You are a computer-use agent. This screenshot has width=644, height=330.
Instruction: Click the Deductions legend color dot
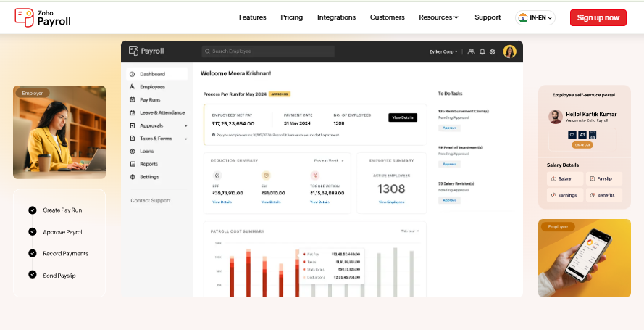[304, 277]
